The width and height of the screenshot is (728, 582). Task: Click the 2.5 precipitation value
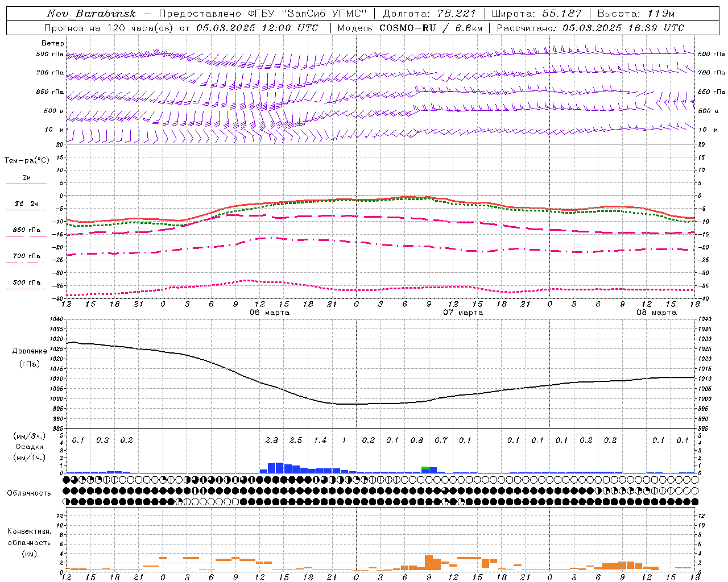296,440
